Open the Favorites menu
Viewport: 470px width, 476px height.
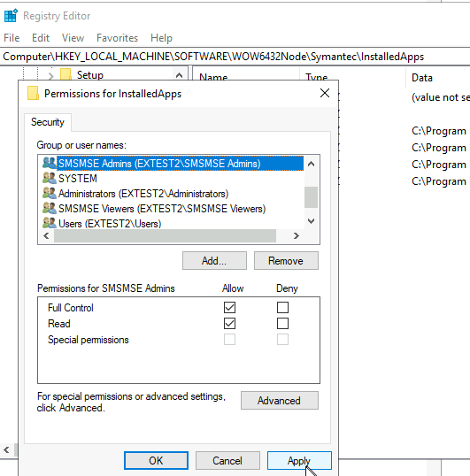tap(117, 38)
